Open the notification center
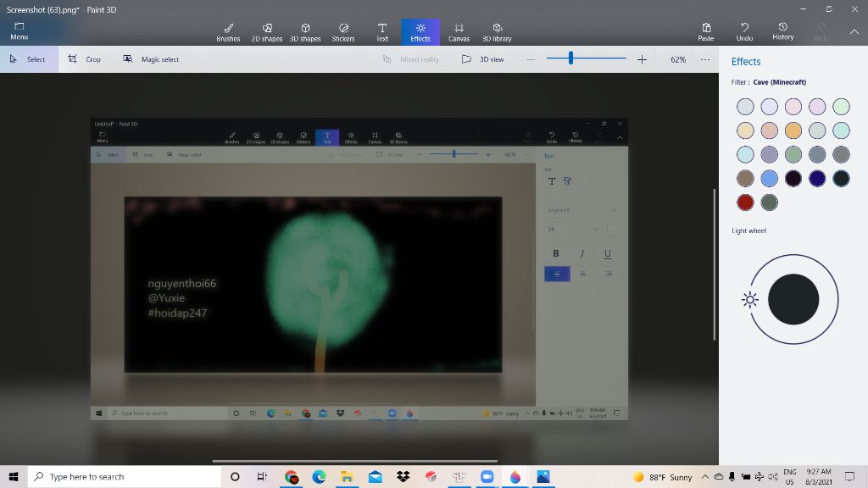This screenshot has width=868, height=488. (x=849, y=476)
